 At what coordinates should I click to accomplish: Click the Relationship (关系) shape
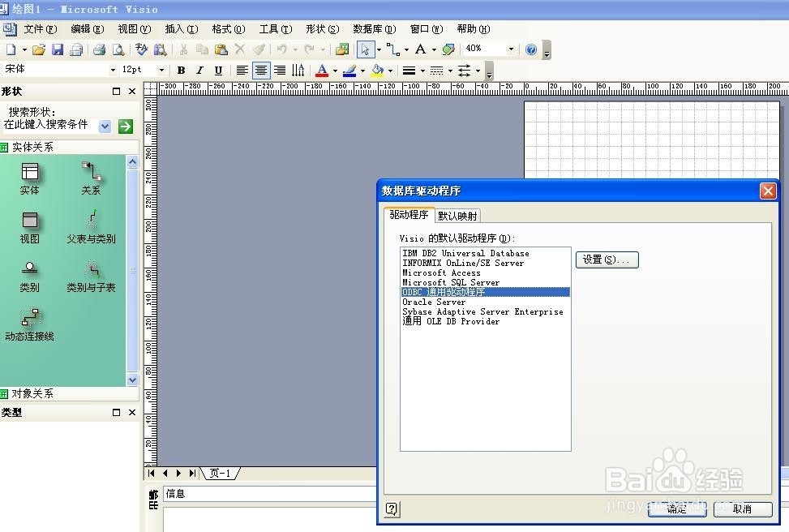coord(91,178)
